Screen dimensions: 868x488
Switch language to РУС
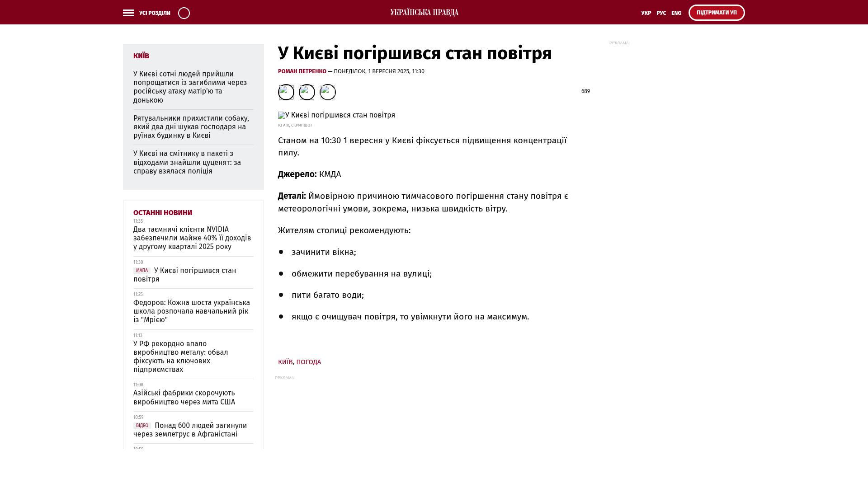[x=661, y=13]
